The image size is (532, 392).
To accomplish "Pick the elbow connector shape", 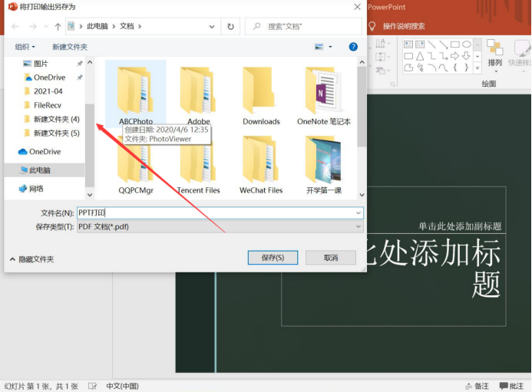I will tap(432, 56).
